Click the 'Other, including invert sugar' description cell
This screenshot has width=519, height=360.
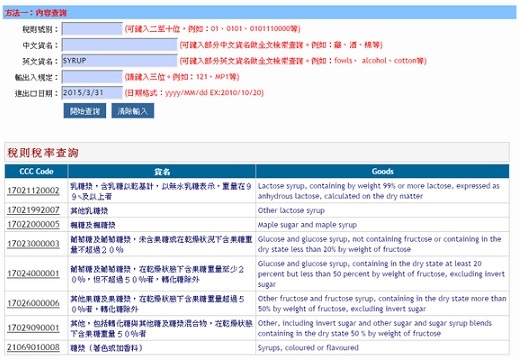click(x=382, y=328)
